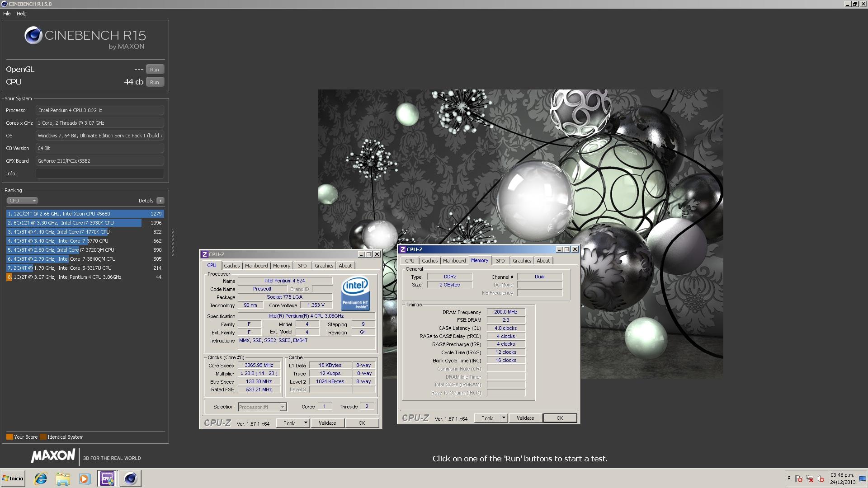
Task: Click the rendered Cinebench scene image
Action: tap(520, 234)
